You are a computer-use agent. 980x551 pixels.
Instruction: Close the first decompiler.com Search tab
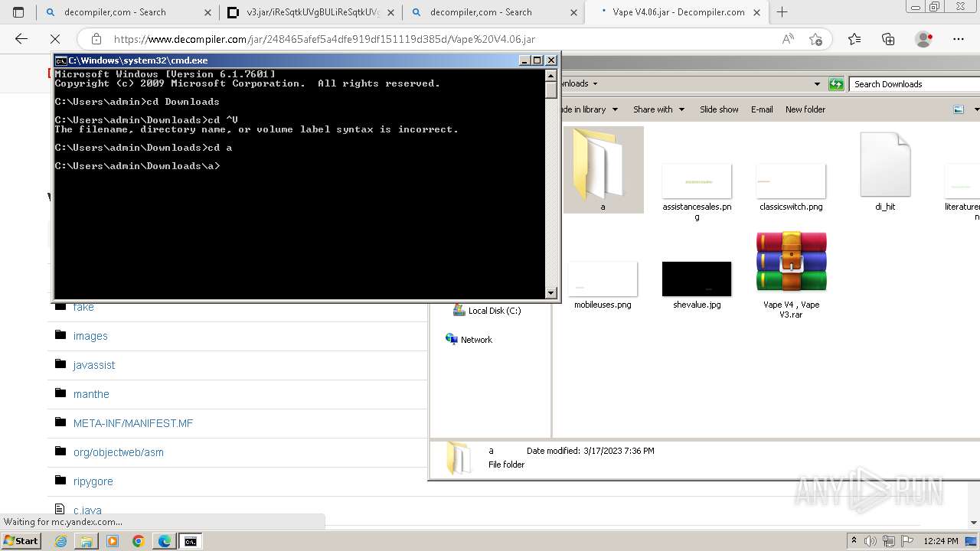207,12
